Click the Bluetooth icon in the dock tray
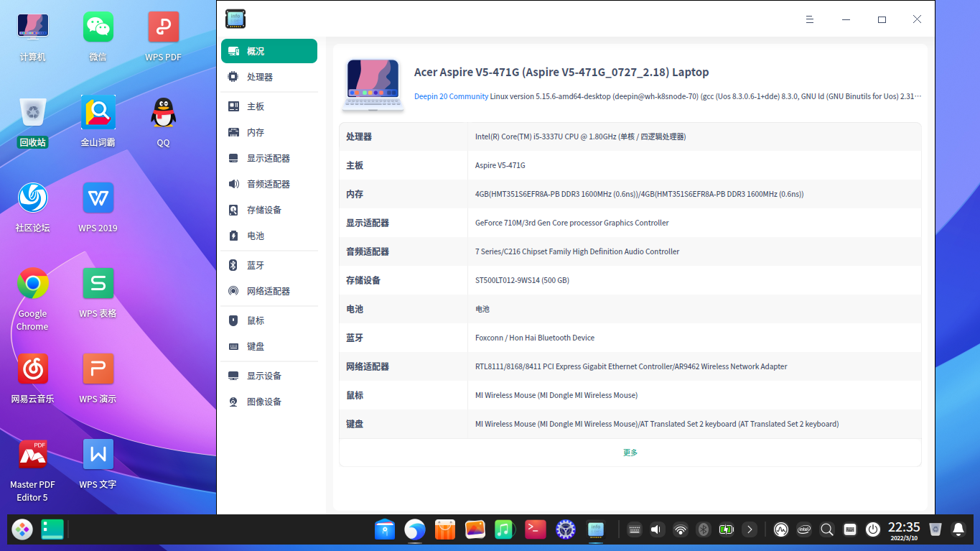 pos(704,529)
